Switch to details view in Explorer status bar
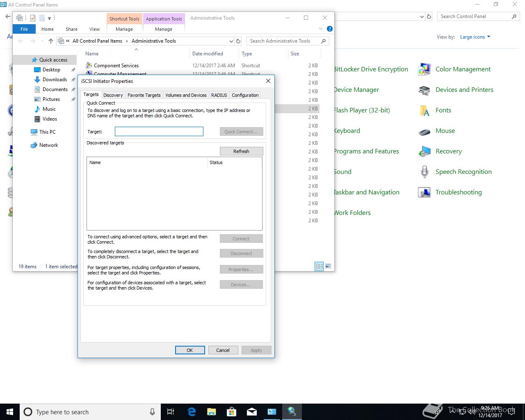Screen dimensions: 525x420 tap(319, 266)
